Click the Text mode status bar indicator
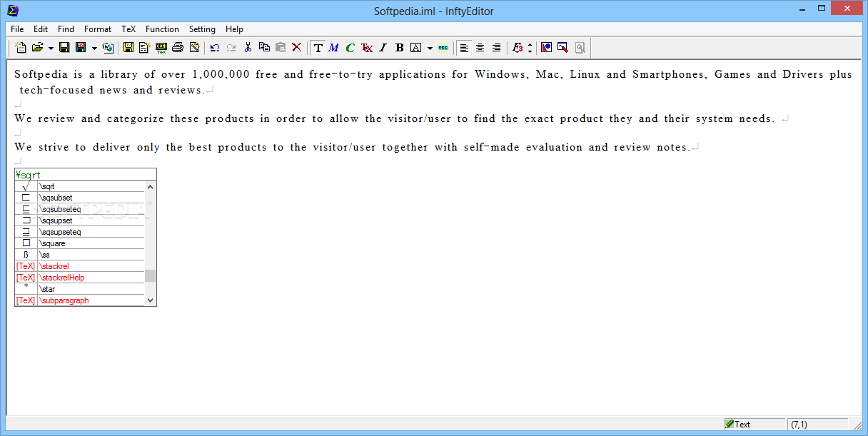The width and height of the screenshot is (868, 436). pos(753,424)
